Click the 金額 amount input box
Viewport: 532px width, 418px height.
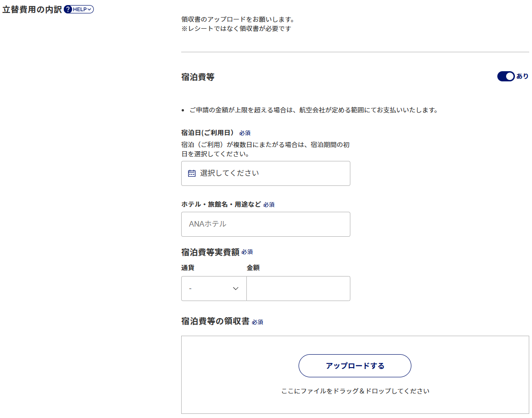[x=298, y=289]
